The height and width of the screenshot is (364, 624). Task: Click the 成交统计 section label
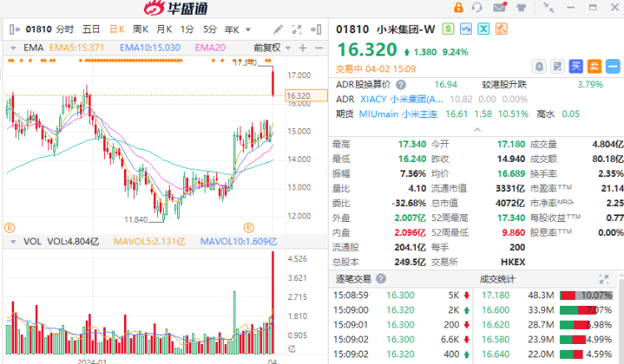pos(498,279)
